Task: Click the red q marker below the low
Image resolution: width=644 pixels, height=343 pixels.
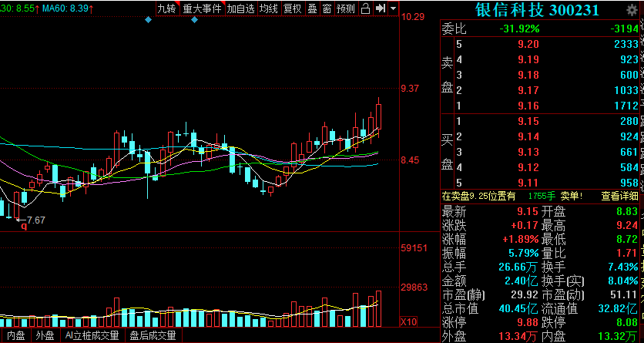Action: 24,226
